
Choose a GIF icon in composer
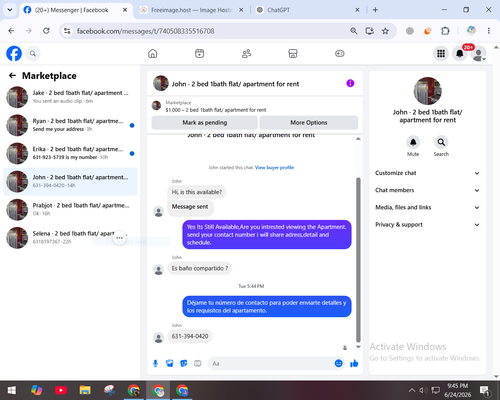[x=198, y=363]
